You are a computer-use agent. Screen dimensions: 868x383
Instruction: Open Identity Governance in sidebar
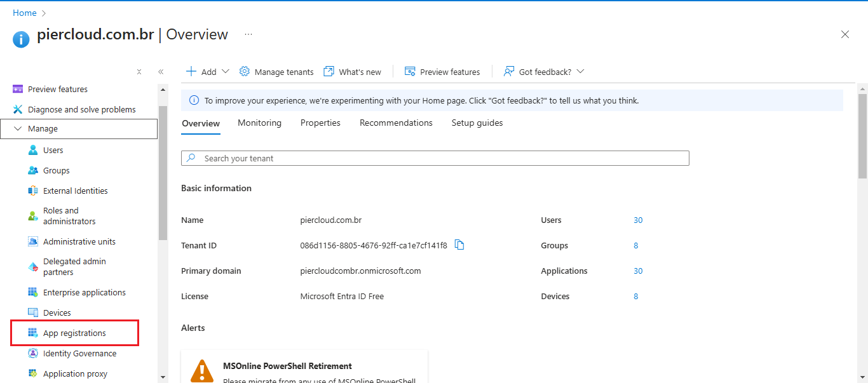tap(79, 354)
